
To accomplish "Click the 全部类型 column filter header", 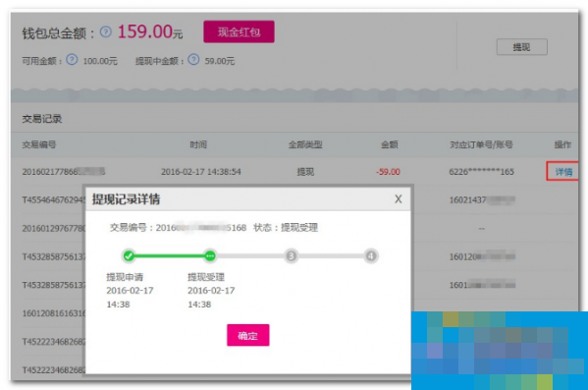I will 305,144.
